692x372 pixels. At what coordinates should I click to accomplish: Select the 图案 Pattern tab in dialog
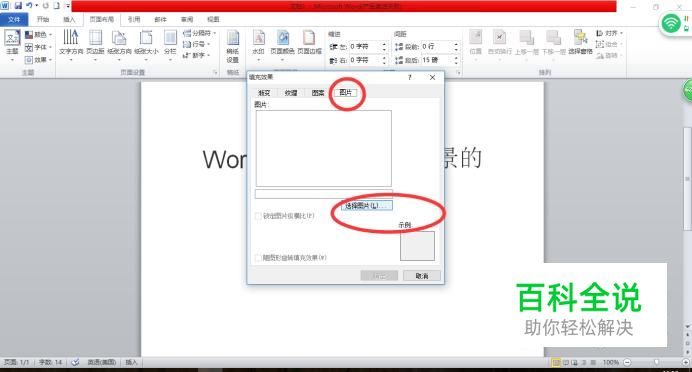pyautogui.click(x=318, y=93)
